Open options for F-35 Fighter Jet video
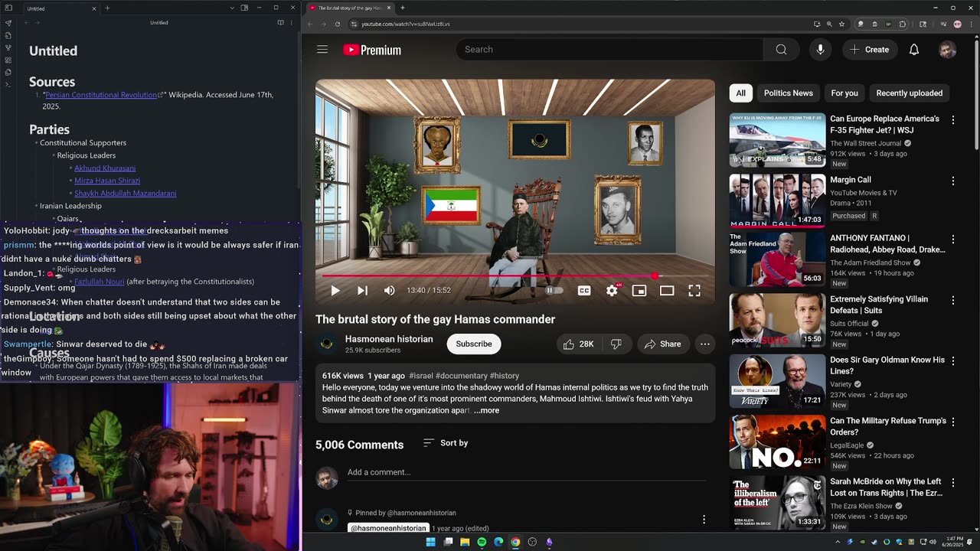The height and width of the screenshot is (551, 980). coord(953,120)
